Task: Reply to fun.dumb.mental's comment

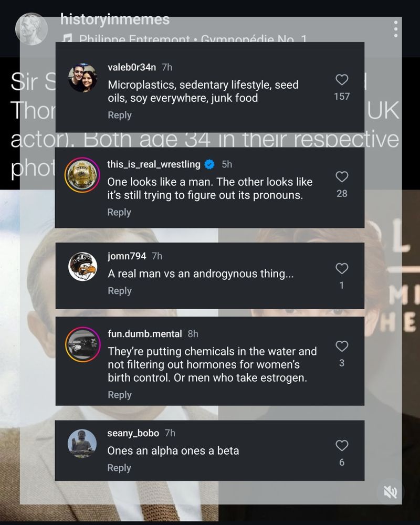Action: tap(120, 395)
